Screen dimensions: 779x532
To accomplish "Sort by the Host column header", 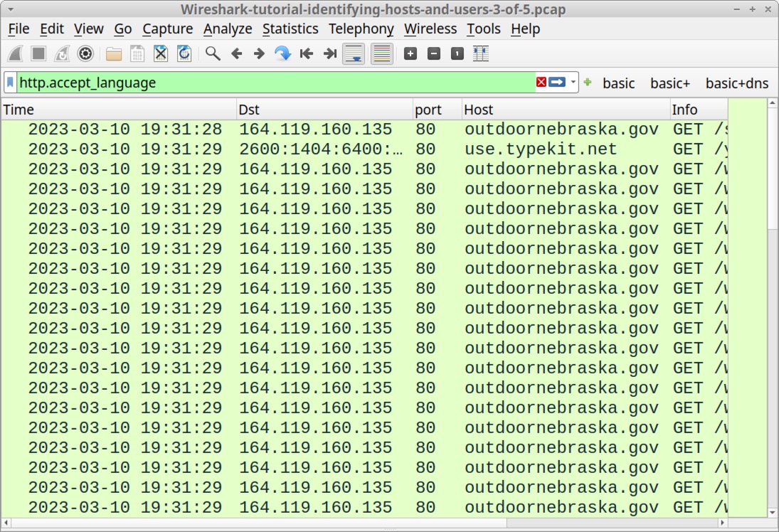I will [566, 110].
